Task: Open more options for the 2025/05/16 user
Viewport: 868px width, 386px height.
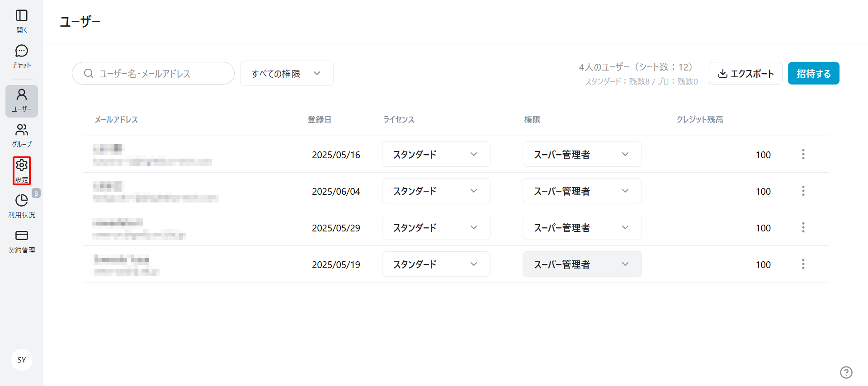Action: (803, 155)
